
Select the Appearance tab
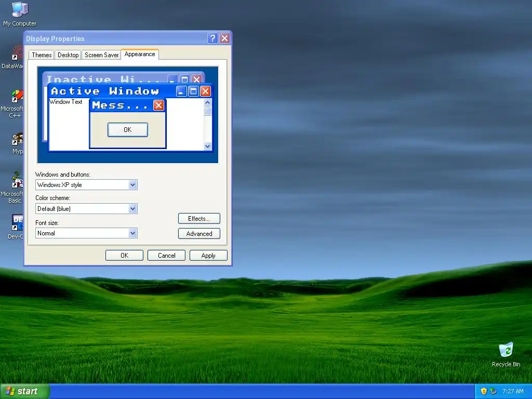[139, 54]
